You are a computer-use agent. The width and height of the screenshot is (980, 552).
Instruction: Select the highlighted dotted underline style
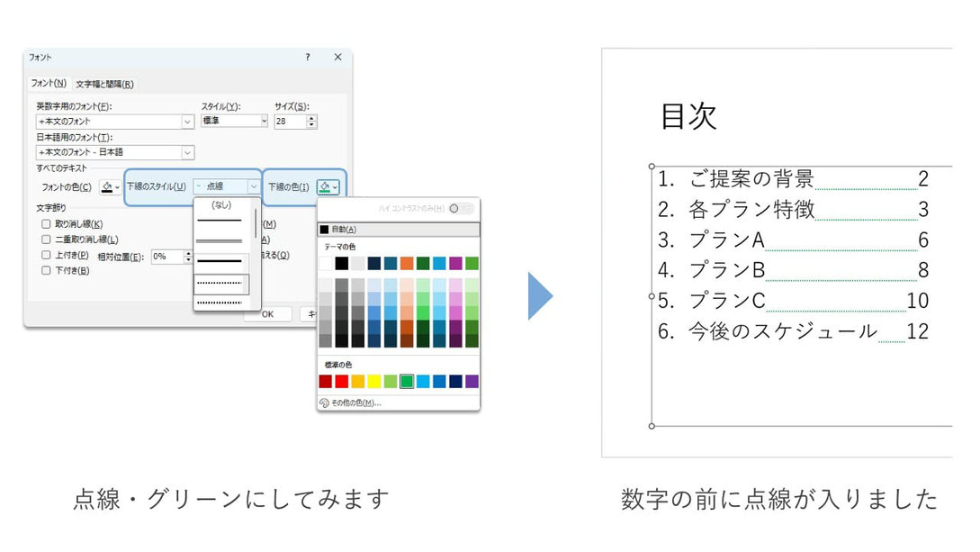coord(221,283)
